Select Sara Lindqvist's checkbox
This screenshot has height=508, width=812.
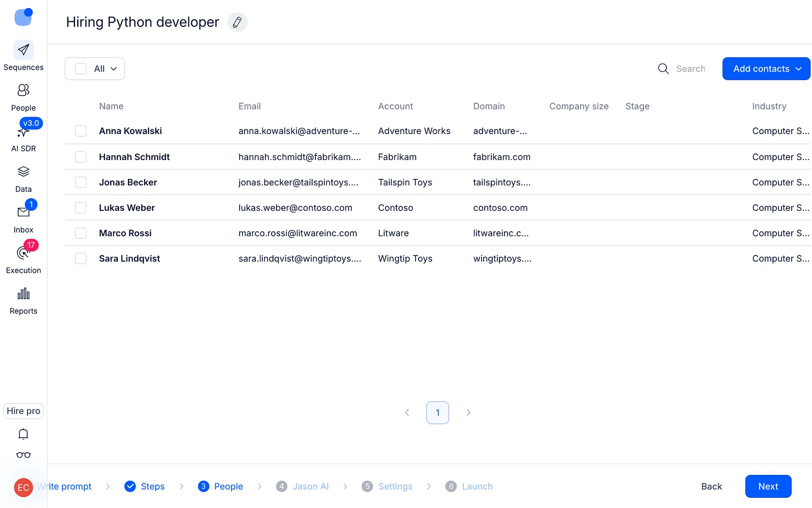81,259
